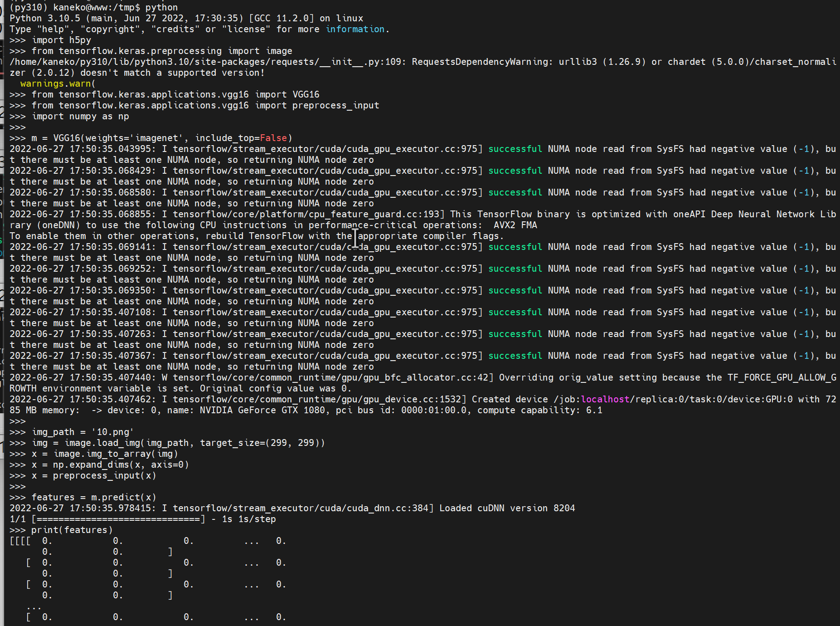Image resolution: width=840 pixels, height=626 pixels.
Task: Click the 'rebuild TensorFlow' compiler flags line
Action: (x=257, y=236)
